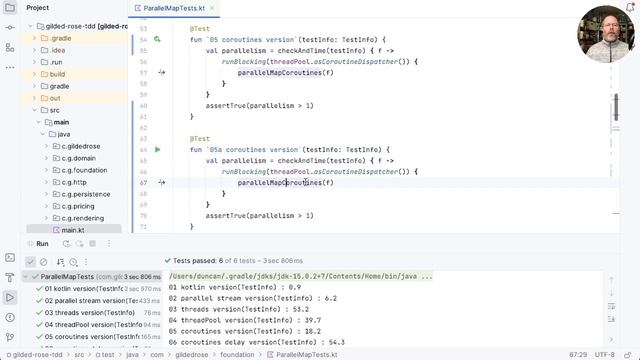Viewport: 640px width, 360px height.
Task: Click the 67:29 cursor position indicator
Action: coord(578,355)
